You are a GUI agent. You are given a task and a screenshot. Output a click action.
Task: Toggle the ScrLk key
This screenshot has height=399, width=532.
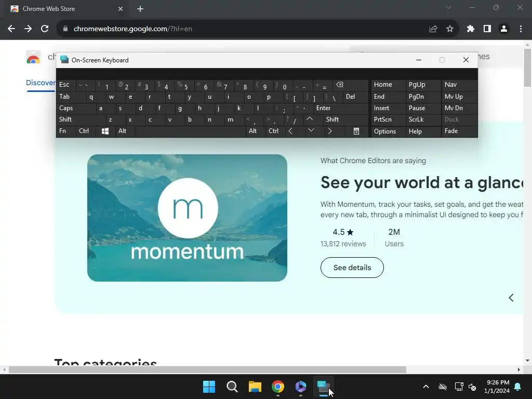tap(423, 119)
